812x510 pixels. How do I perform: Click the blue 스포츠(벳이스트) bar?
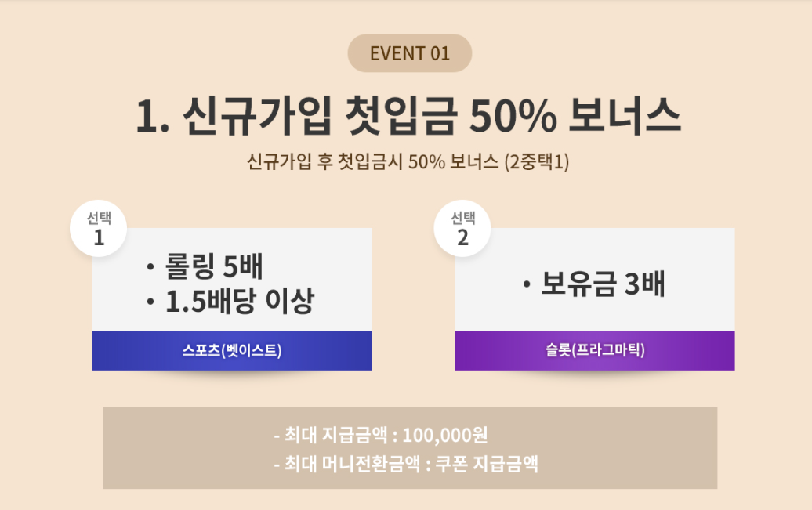tap(232, 350)
